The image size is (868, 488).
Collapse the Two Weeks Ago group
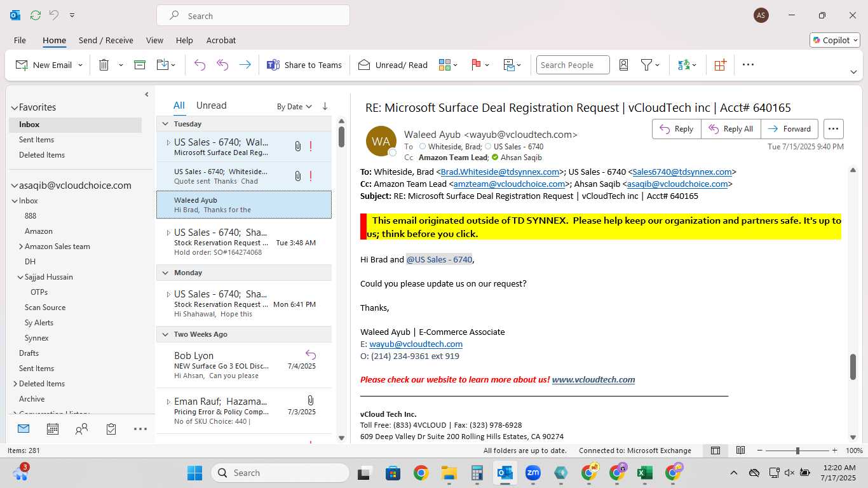click(165, 334)
